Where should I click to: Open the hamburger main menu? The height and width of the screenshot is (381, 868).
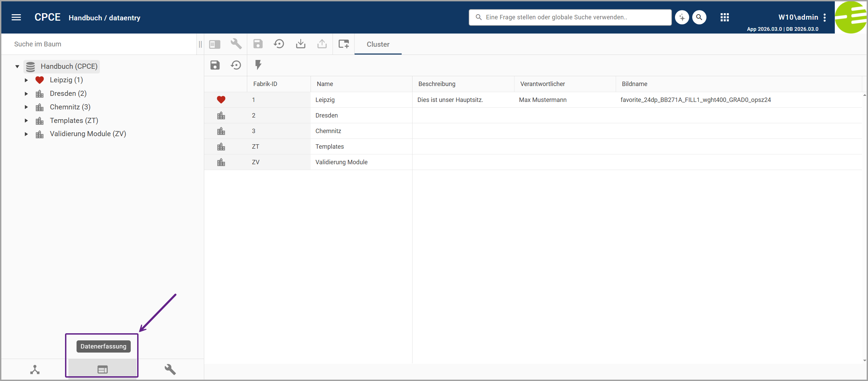16,17
